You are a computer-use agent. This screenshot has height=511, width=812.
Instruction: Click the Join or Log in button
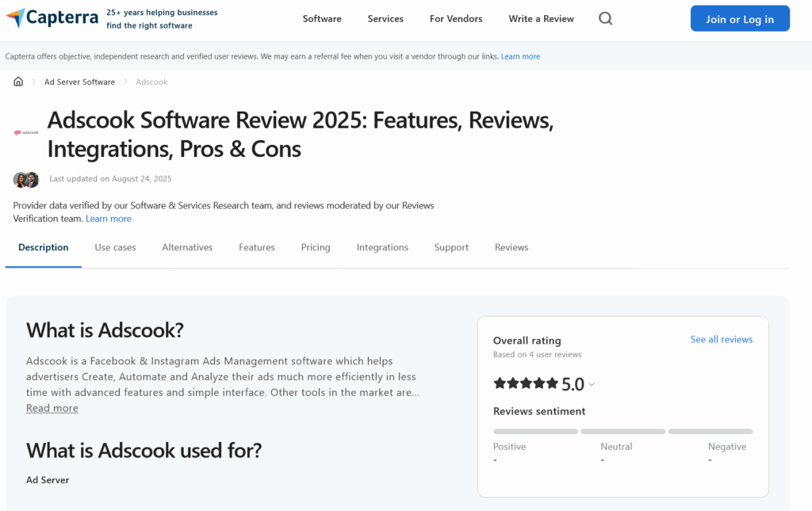pyautogui.click(x=740, y=19)
